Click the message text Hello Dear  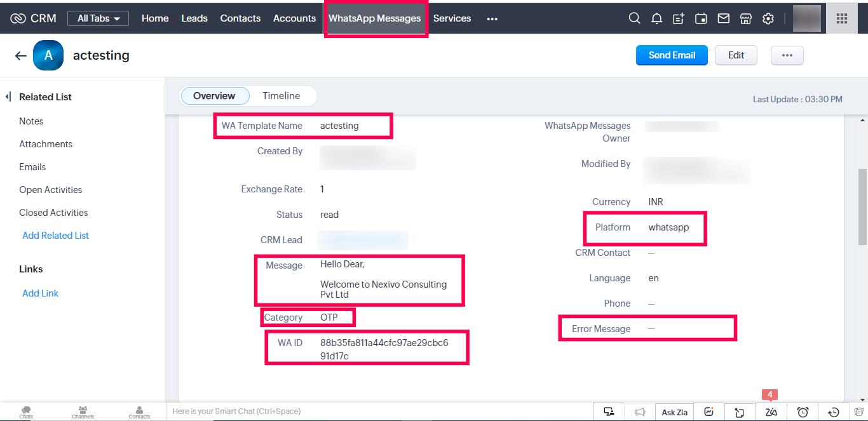342,264
